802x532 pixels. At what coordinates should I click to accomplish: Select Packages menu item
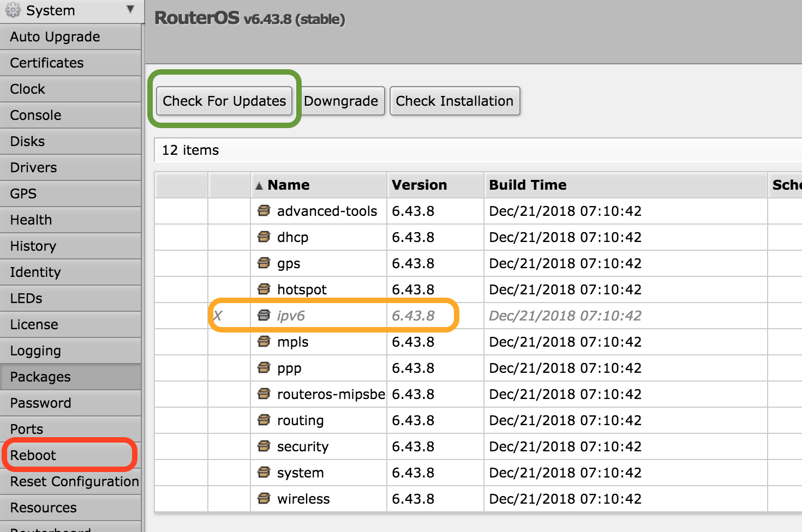click(x=70, y=377)
